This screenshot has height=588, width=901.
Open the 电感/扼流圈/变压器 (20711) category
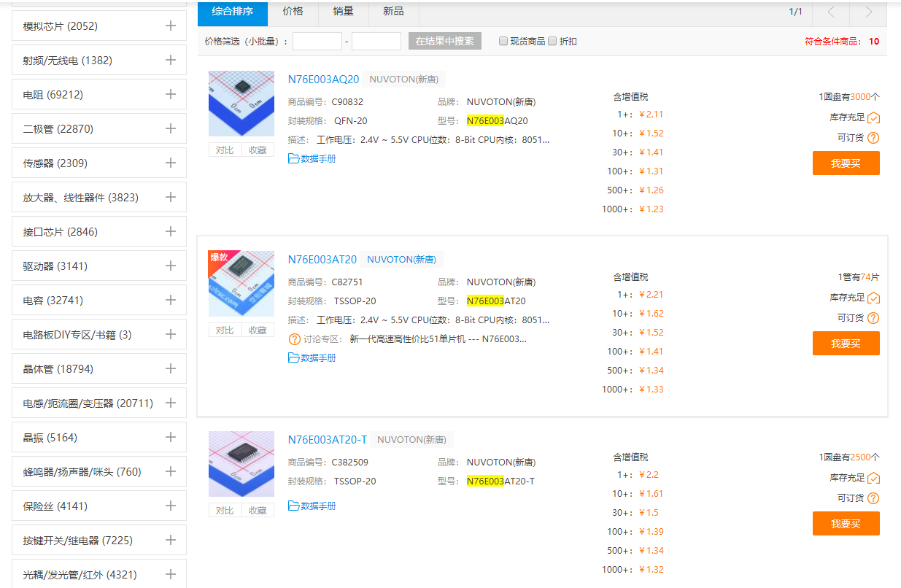[99, 403]
